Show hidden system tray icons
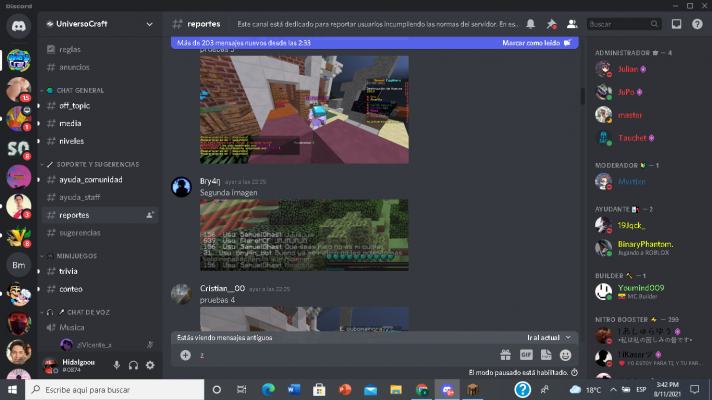712x400 pixels. (x=613, y=390)
